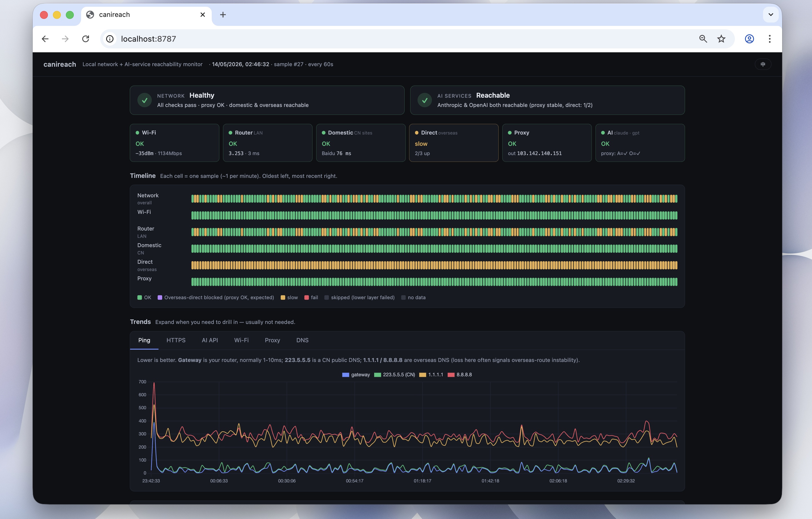Open the Router LAN status card
This screenshot has width=812, height=519.
(267, 143)
